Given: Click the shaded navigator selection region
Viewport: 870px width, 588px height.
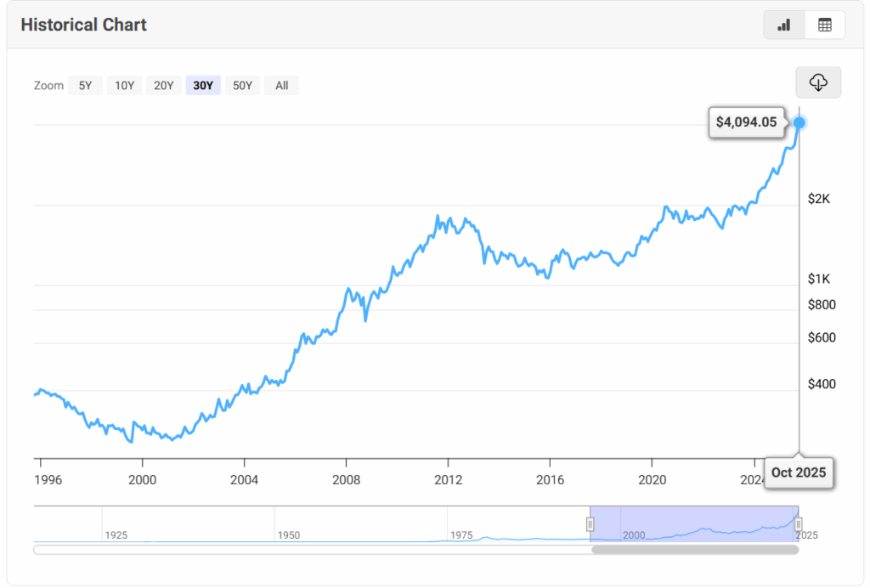Looking at the screenshot, I should click(694, 522).
